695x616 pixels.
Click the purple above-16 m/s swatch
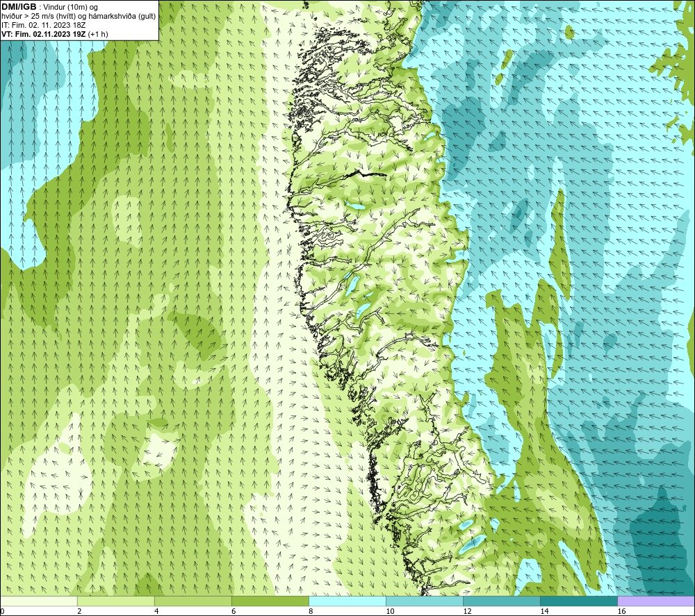[x=656, y=601]
